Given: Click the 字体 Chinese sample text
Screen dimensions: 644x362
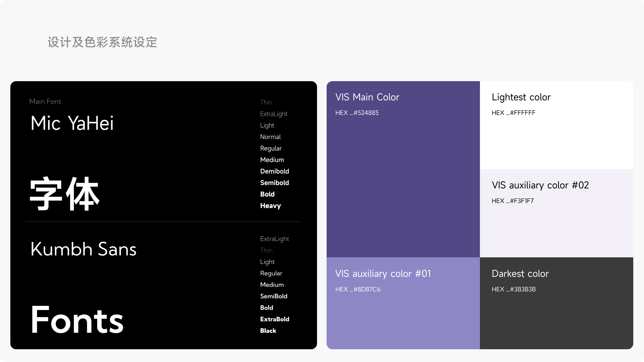Looking at the screenshot, I should pyautogui.click(x=64, y=194).
